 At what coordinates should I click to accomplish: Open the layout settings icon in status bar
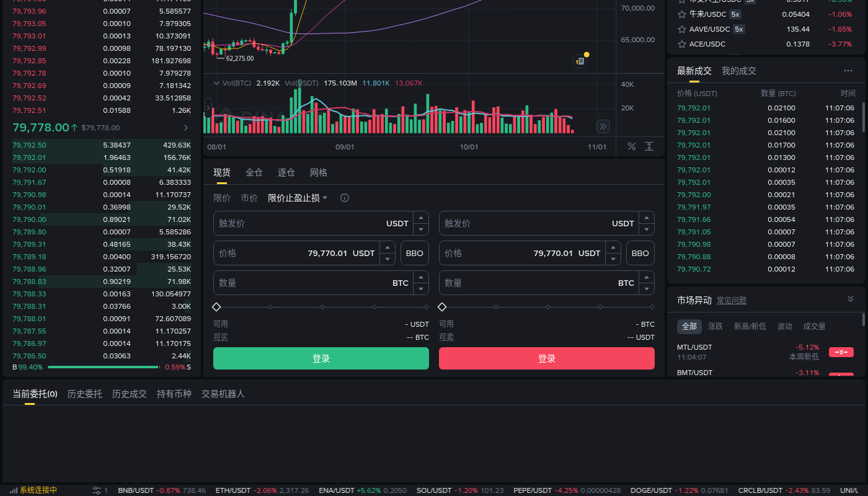click(97, 490)
